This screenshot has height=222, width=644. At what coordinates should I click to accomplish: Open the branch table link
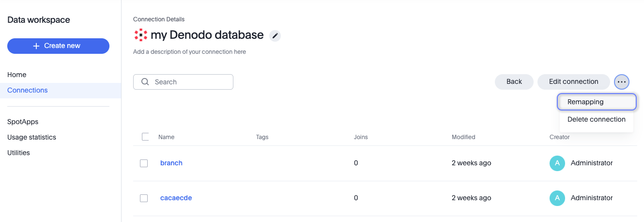pos(171,163)
